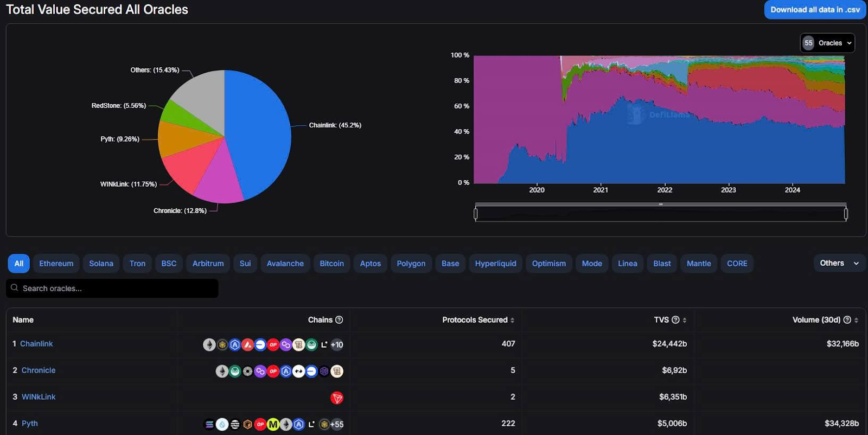
Task: Select the Avalanche filter tab
Action: (x=285, y=264)
